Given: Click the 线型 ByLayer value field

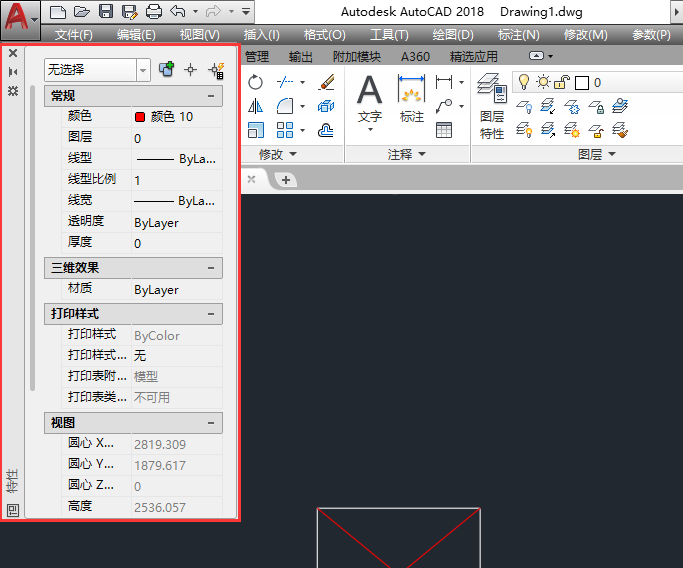Looking at the screenshot, I should [177, 159].
